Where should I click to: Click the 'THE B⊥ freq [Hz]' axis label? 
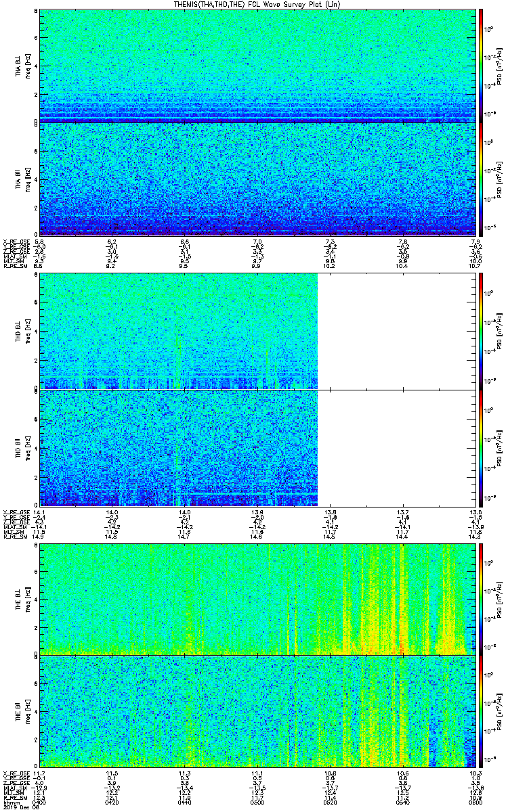[x=22, y=598]
